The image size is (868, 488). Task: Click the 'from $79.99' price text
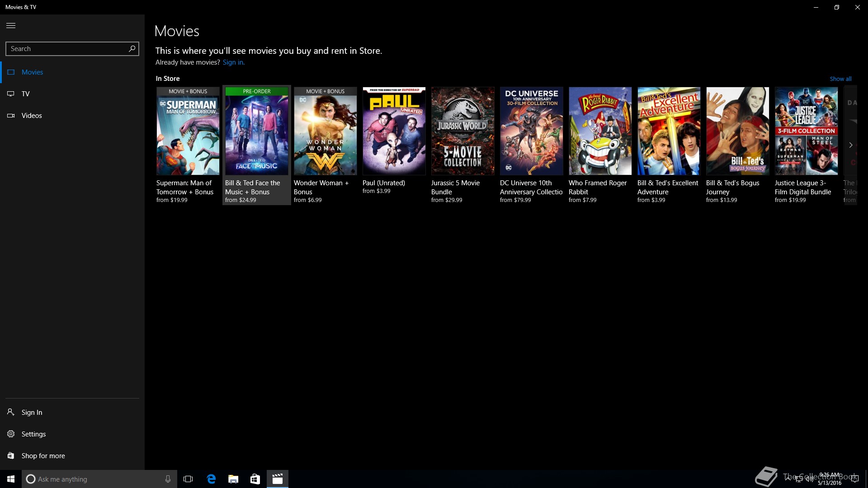click(515, 200)
